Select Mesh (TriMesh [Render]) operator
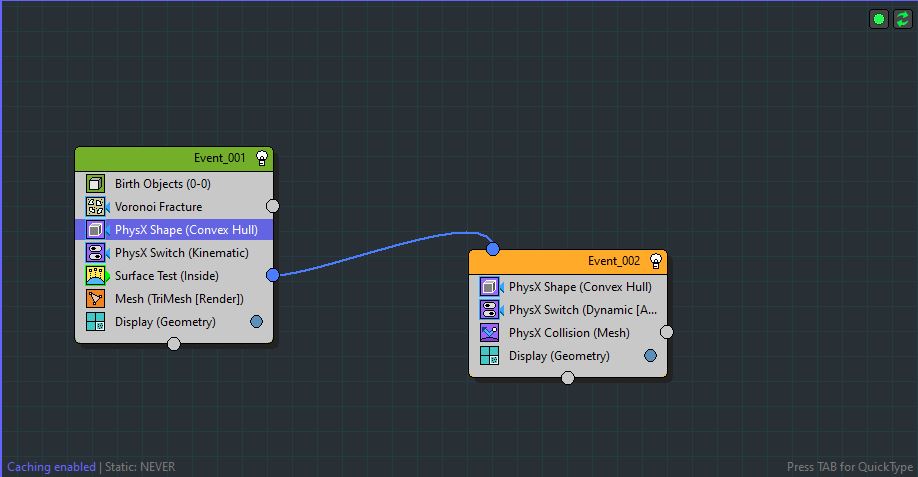 (x=174, y=298)
